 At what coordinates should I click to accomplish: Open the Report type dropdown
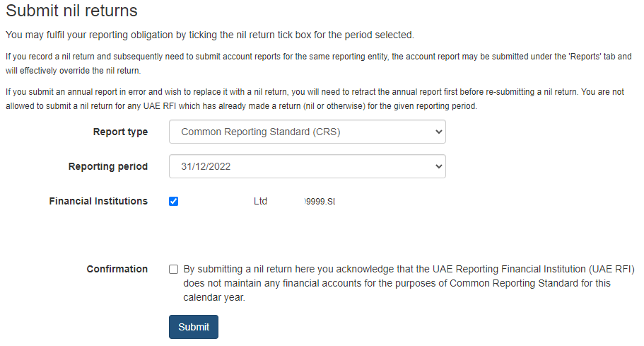308,132
